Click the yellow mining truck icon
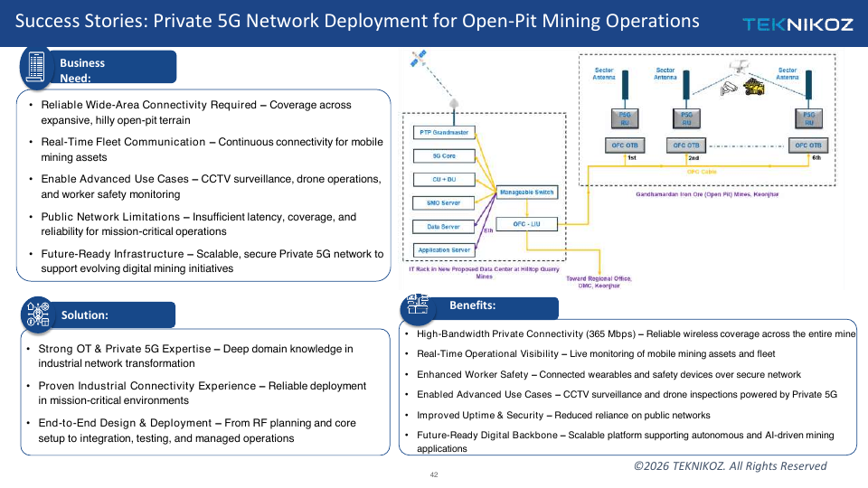 pos(753,87)
